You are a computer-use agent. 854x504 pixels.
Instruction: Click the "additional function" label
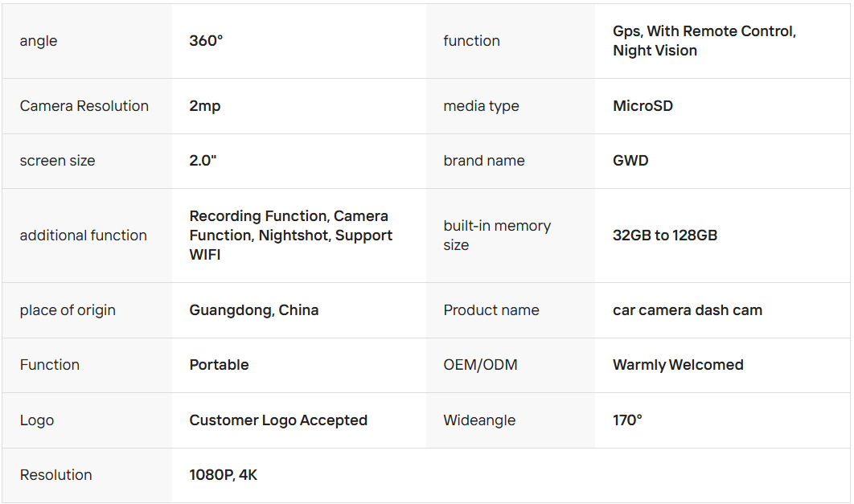point(84,236)
